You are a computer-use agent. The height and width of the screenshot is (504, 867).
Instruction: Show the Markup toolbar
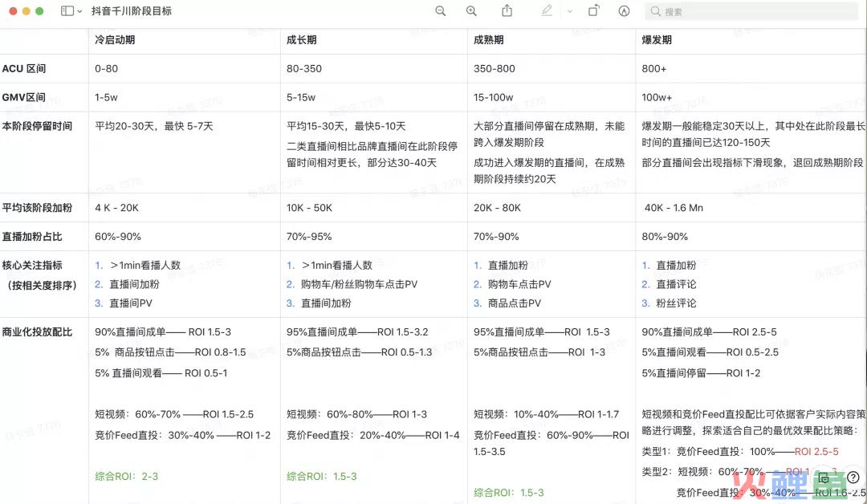[x=624, y=11]
